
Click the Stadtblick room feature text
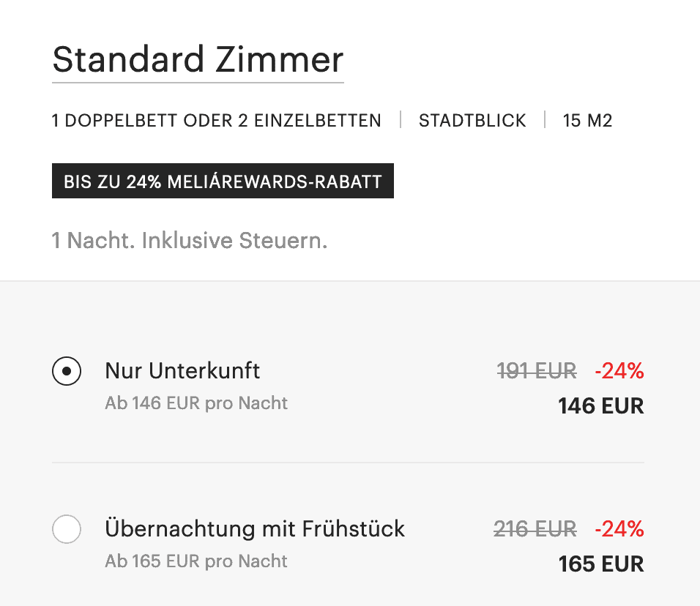[472, 121]
